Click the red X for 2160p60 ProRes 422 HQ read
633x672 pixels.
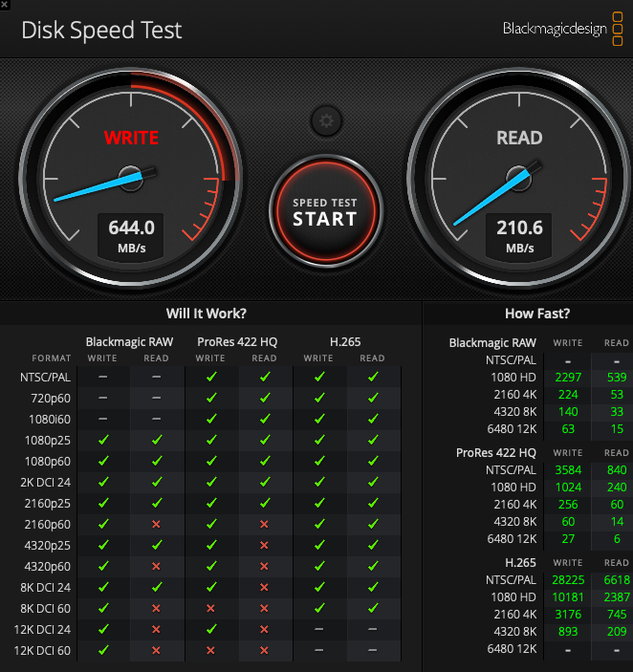pos(264,524)
